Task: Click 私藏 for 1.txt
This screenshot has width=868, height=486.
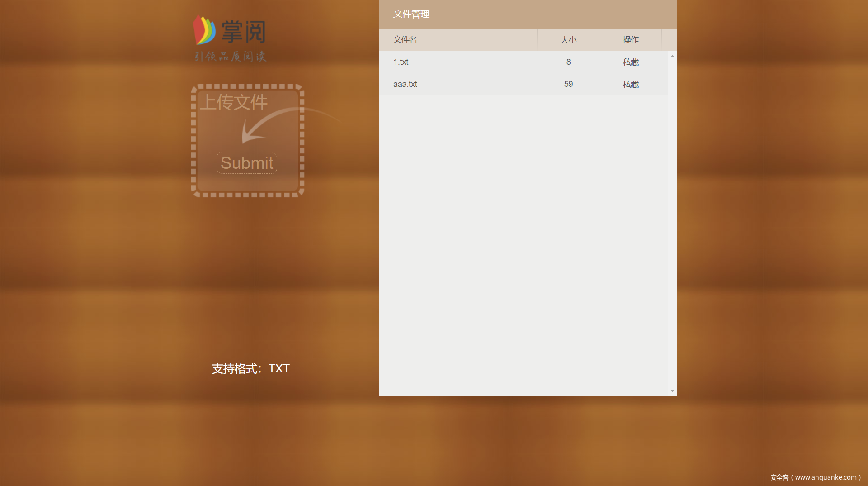Action: pos(630,62)
